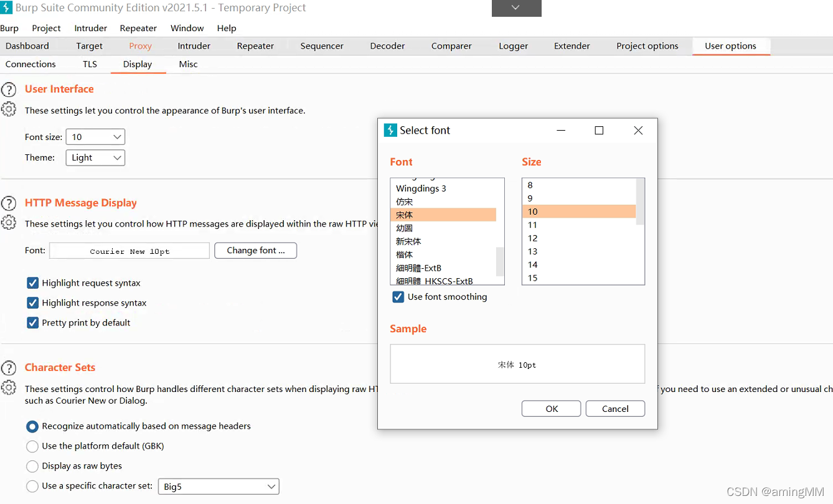Select 幼圆 in the Font list
833x504 pixels.
(443, 228)
